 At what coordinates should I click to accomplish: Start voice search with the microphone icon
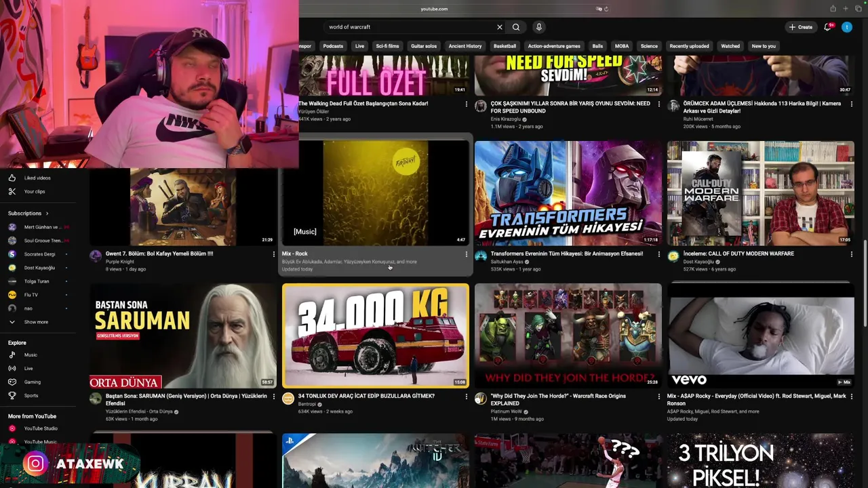pos(539,27)
